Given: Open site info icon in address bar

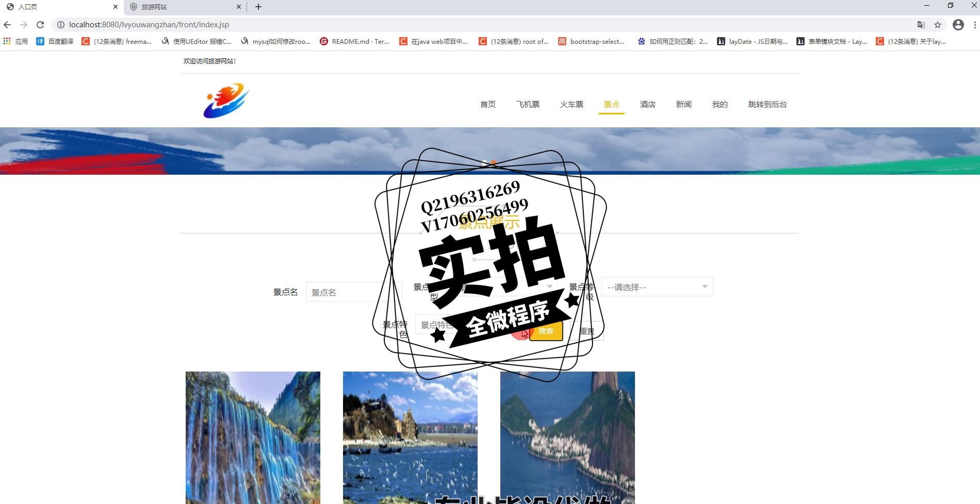Looking at the screenshot, I should [60, 25].
